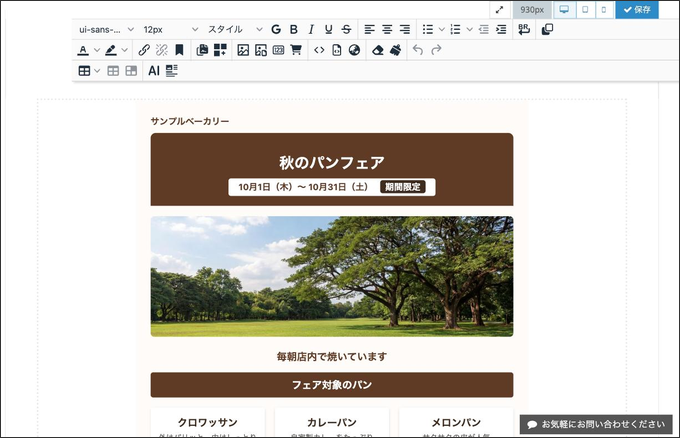This screenshot has width=680, height=438.
Task: Click the globe icon in toolbar
Action: [354, 50]
